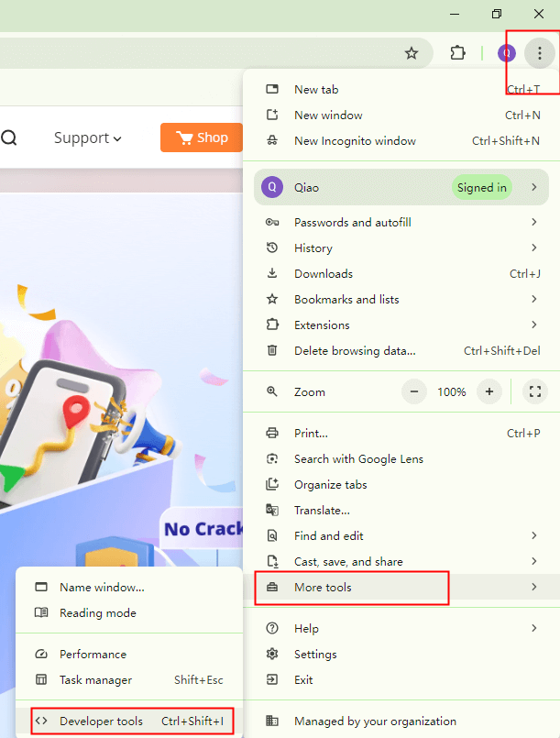Click the purple profile avatar in toolbar
The height and width of the screenshot is (738, 560).
point(507,53)
